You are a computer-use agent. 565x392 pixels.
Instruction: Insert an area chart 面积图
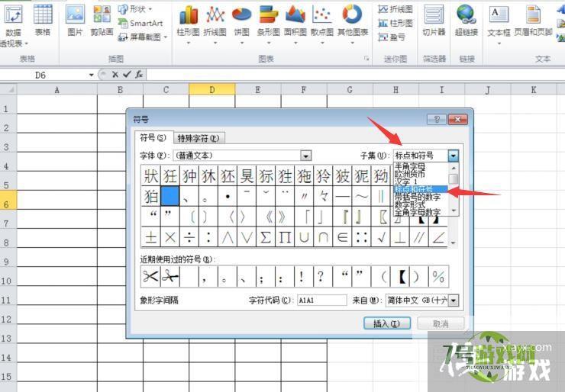click(295, 24)
